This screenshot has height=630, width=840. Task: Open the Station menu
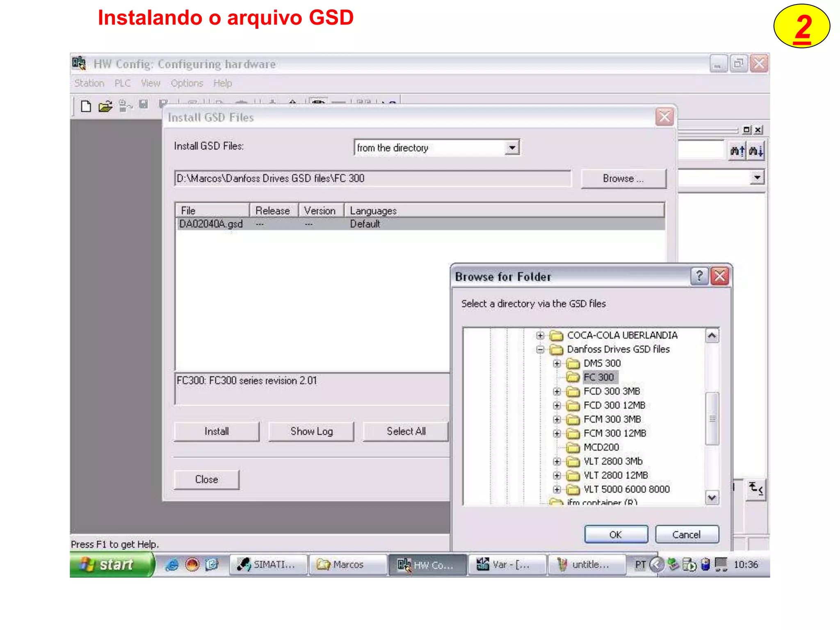pos(89,83)
